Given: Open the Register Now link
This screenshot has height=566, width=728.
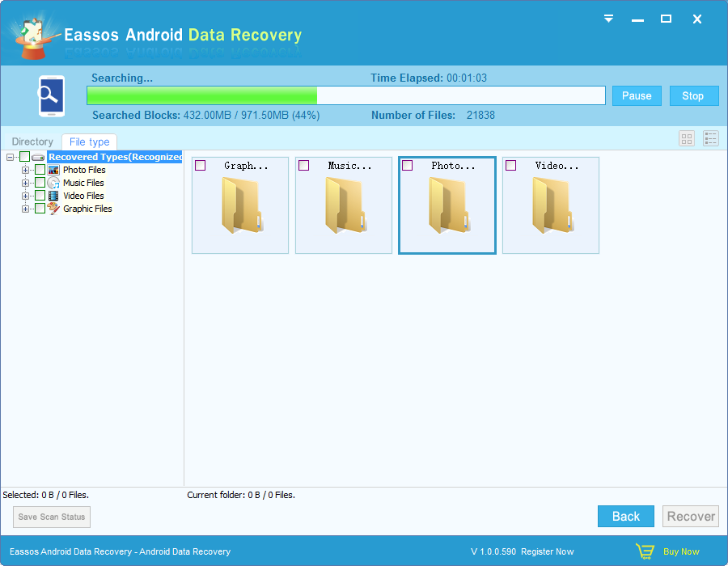Looking at the screenshot, I should click(x=548, y=551).
